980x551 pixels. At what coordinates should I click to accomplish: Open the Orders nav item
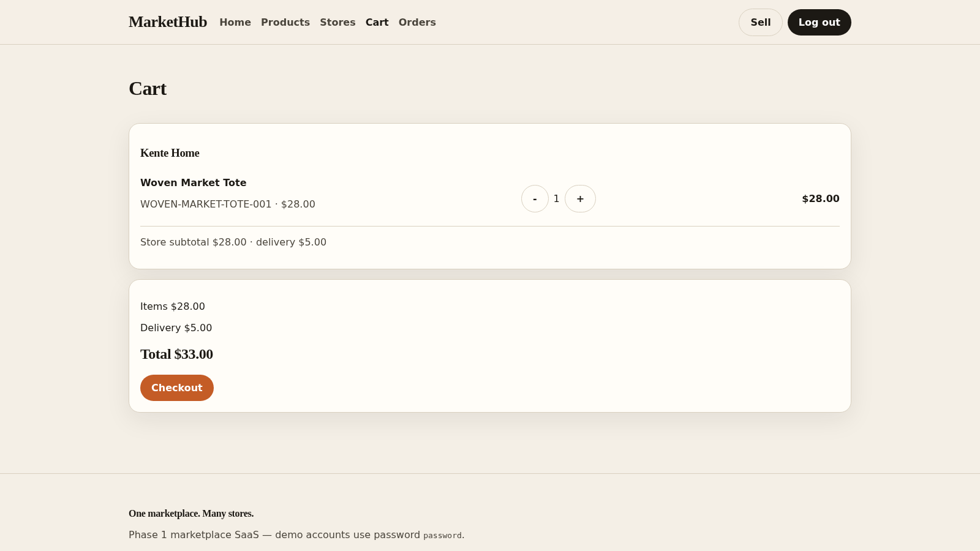(x=417, y=22)
